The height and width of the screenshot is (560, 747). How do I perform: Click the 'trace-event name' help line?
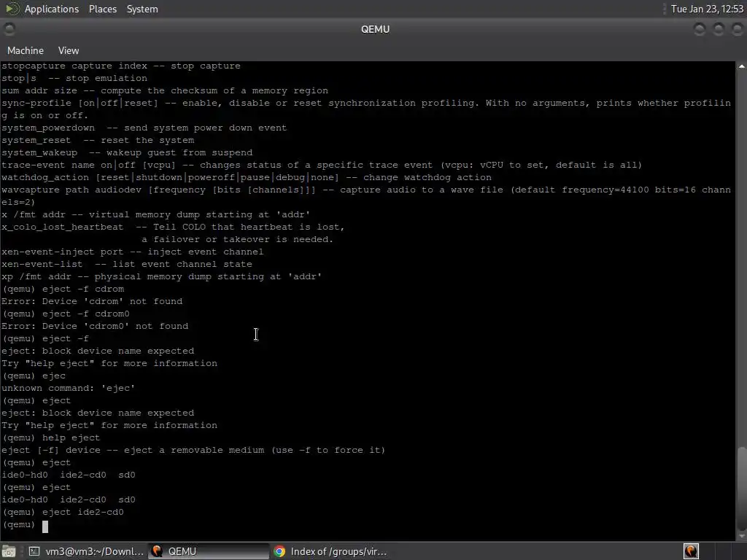coord(322,166)
